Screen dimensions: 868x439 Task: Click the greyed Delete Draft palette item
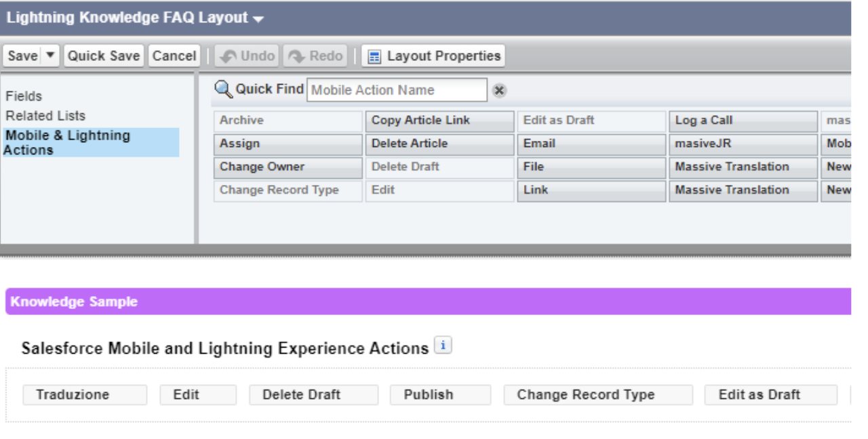(440, 167)
